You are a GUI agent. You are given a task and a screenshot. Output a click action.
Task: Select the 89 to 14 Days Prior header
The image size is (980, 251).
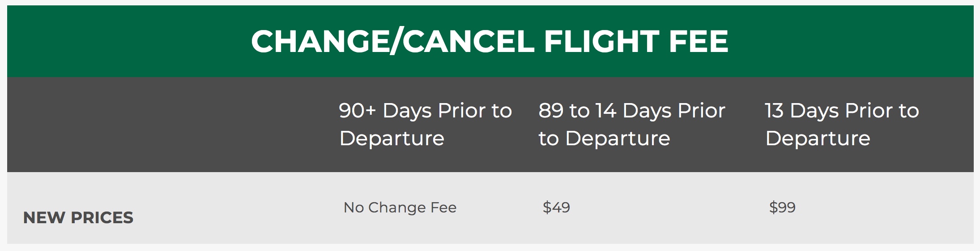point(631,124)
